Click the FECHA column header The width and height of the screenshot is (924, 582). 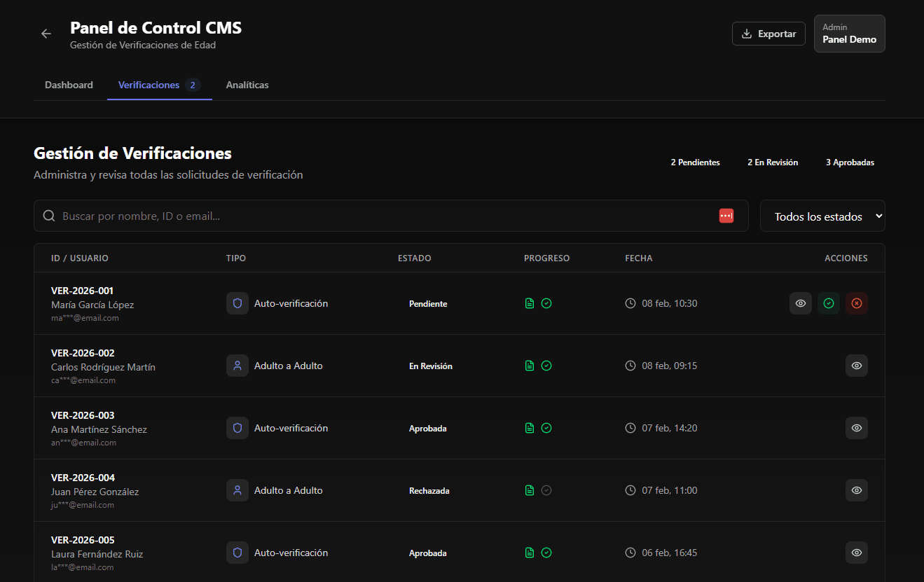[639, 258]
